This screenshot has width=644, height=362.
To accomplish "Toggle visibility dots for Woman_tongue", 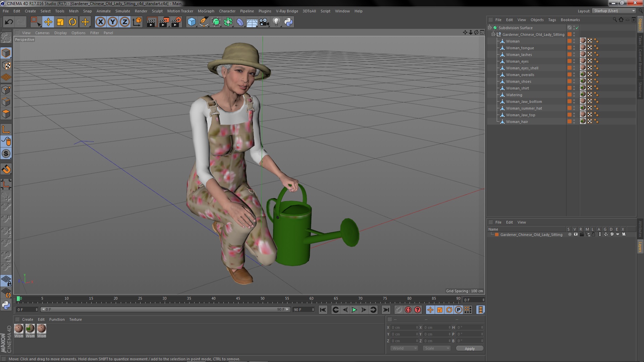I will click(574, 48).
